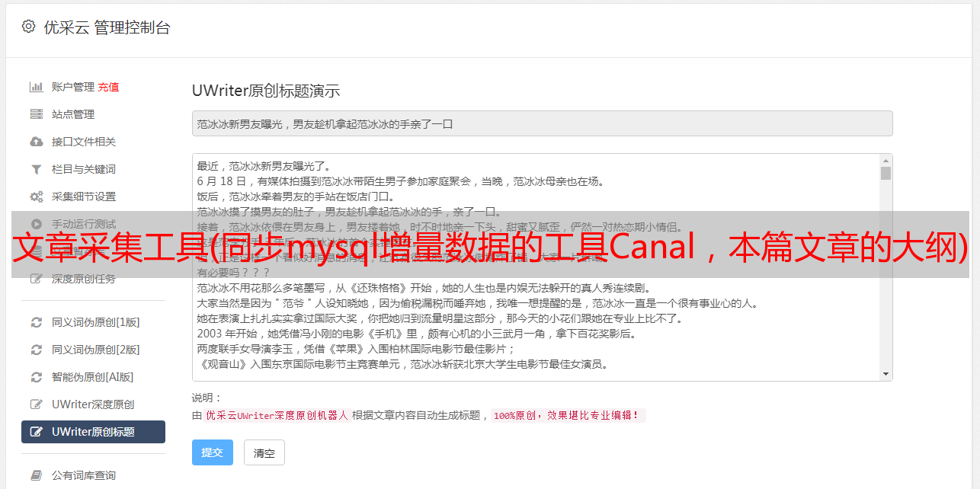Click the gear icon beside 优采云 管理控制台
980x489 pixels.
point(28,27)
